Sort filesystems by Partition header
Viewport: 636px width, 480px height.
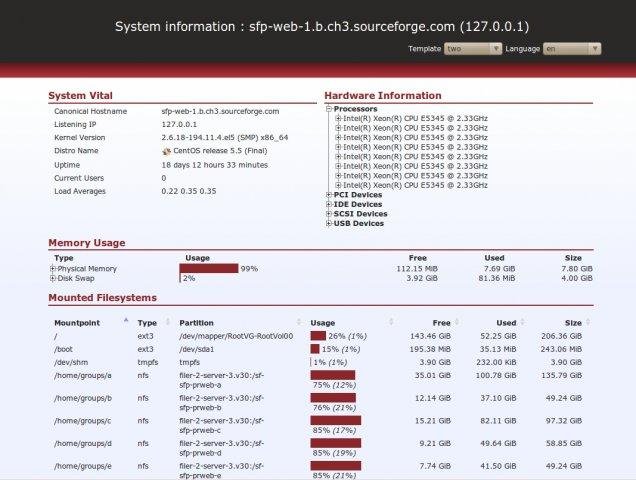[x=196, y=323]
